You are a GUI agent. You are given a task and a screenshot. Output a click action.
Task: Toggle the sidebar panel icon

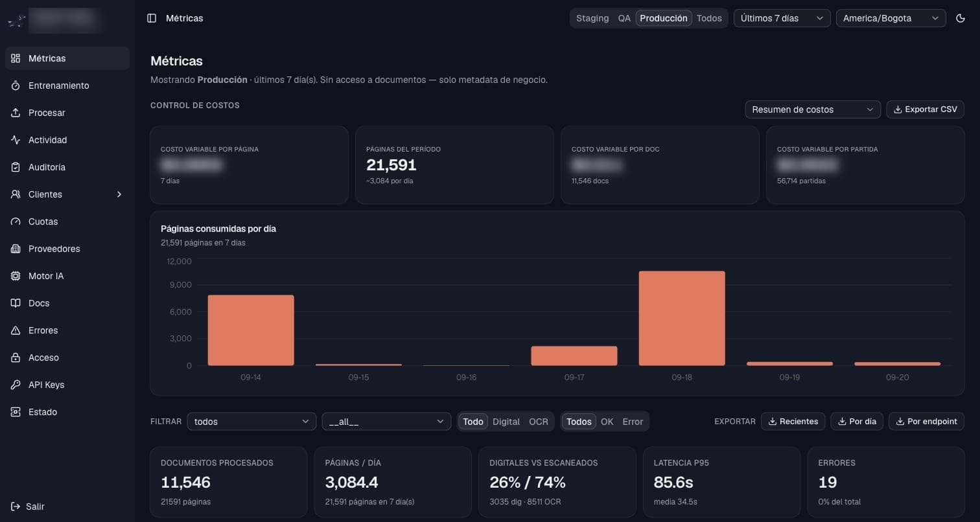[x=152, y=18]
